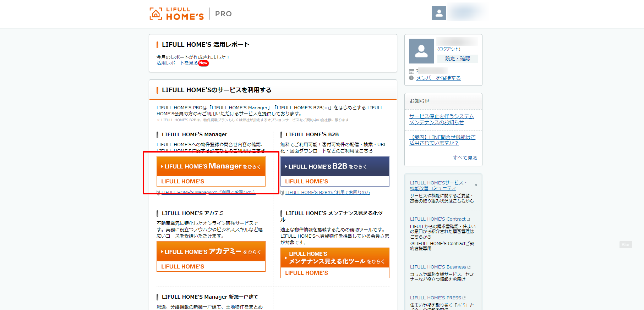Open 活用レポートを見る link

tap(177, 63)
